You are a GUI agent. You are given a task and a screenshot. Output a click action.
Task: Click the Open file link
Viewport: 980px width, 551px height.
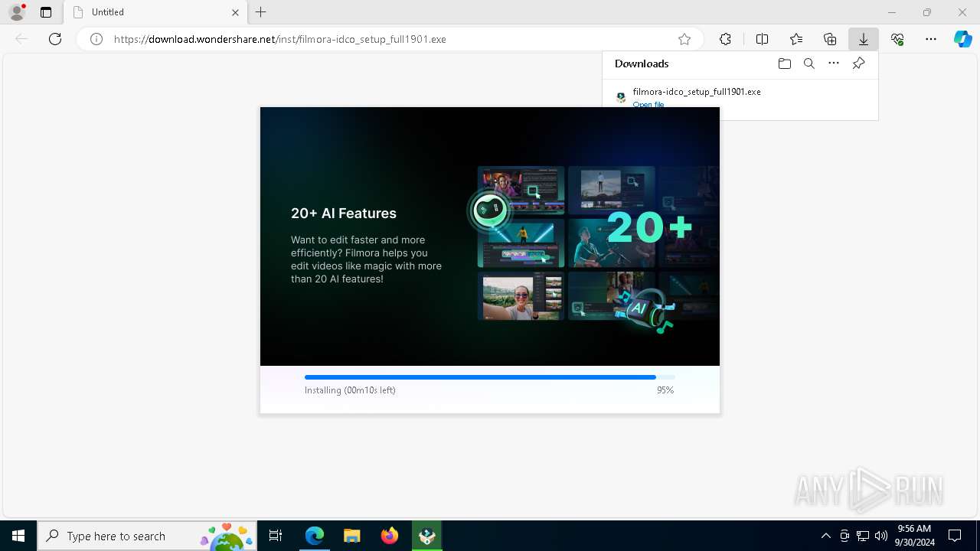pos(648,105)
